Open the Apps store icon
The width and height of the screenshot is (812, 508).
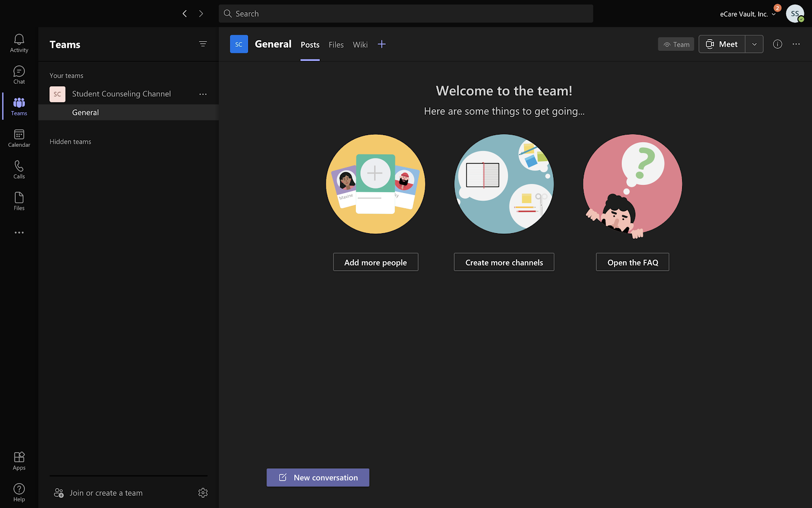(19, 461)
